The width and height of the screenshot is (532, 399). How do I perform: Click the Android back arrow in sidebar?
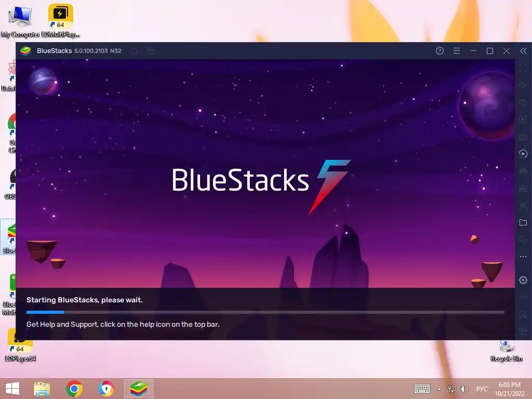523,297
